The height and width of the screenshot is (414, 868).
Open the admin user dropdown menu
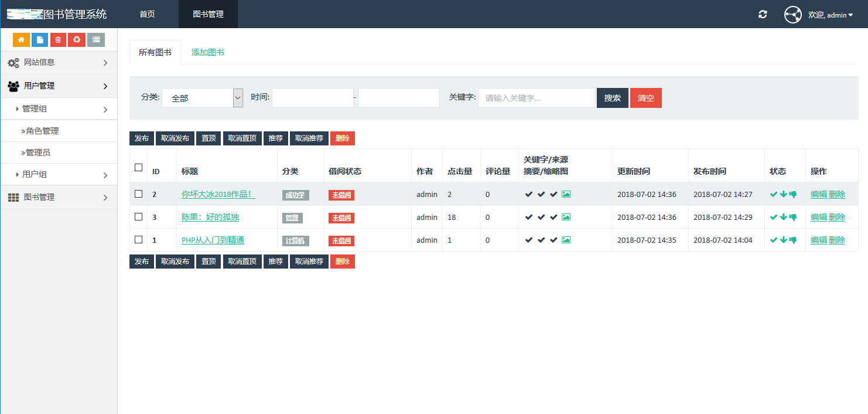pyautogui.click(x=831, y=15)
